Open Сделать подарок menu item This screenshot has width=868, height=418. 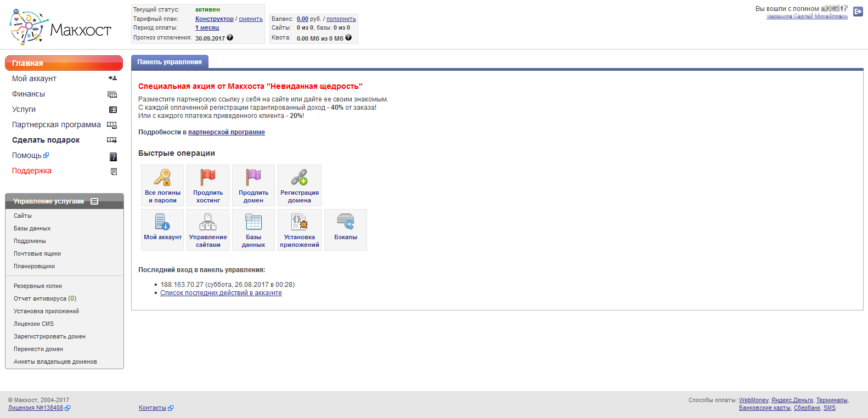pos(46,140)
